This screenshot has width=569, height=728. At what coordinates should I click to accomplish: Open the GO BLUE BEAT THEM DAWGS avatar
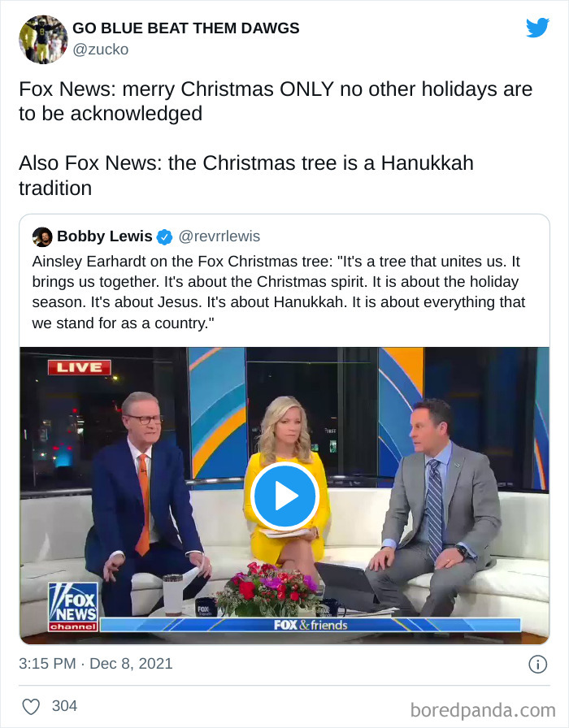point(43,40)
